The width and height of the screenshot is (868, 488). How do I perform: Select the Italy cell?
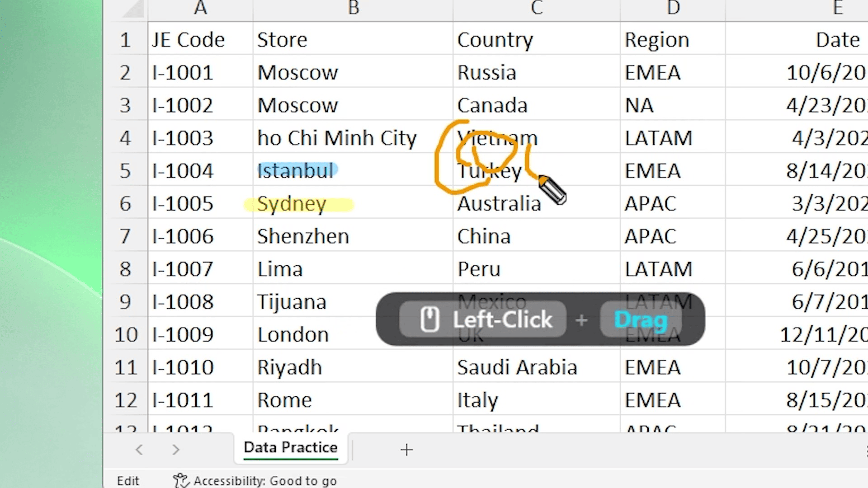click(537, 400)
